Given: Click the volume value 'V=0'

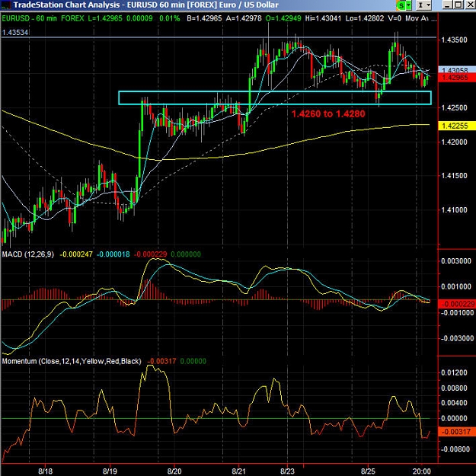Looking at the screenshot, I should pos(395,18).
